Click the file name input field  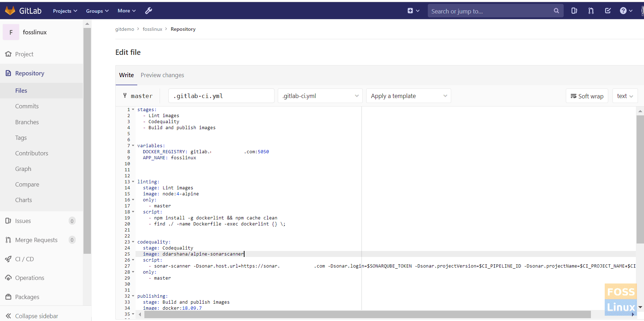click(221, 96)
